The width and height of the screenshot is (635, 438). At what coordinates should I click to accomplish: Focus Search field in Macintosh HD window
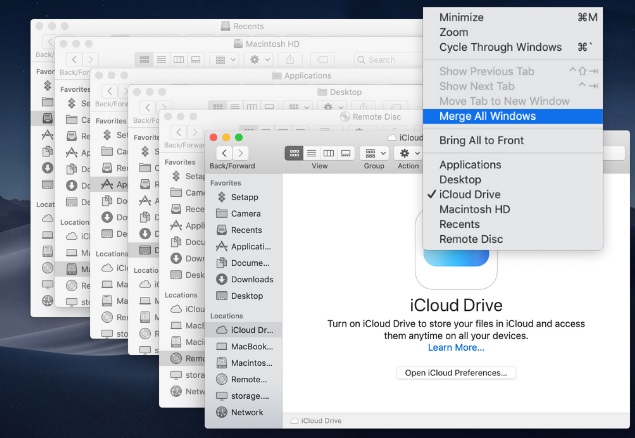388,60
